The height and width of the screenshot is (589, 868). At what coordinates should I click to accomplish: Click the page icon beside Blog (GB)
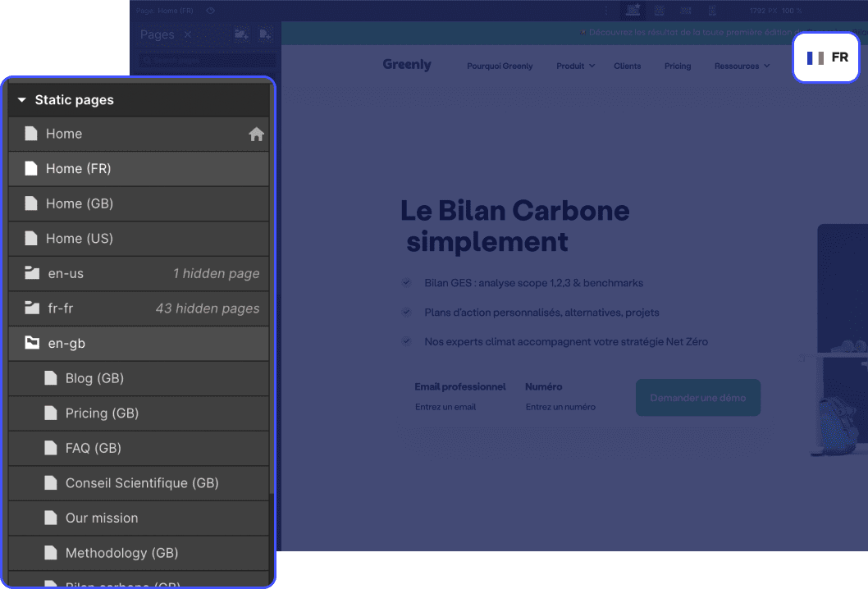[50, 378]
